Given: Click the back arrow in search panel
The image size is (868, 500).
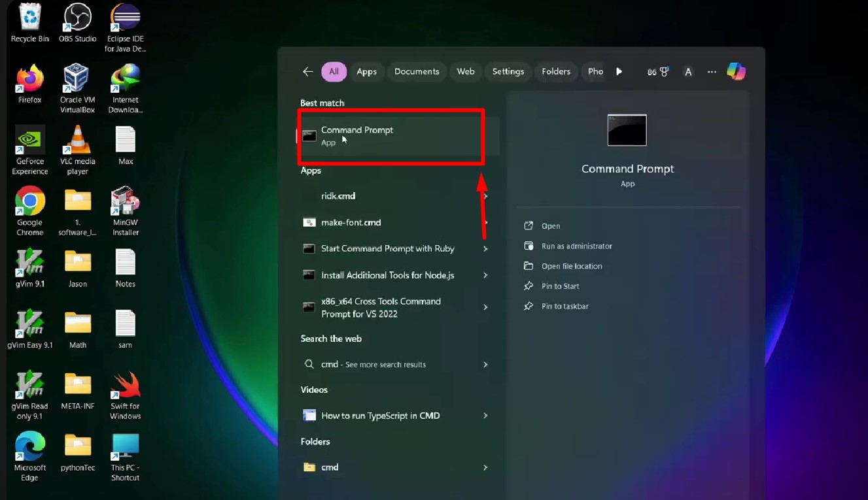Looking at the screenshot, I should click(307, 72).
